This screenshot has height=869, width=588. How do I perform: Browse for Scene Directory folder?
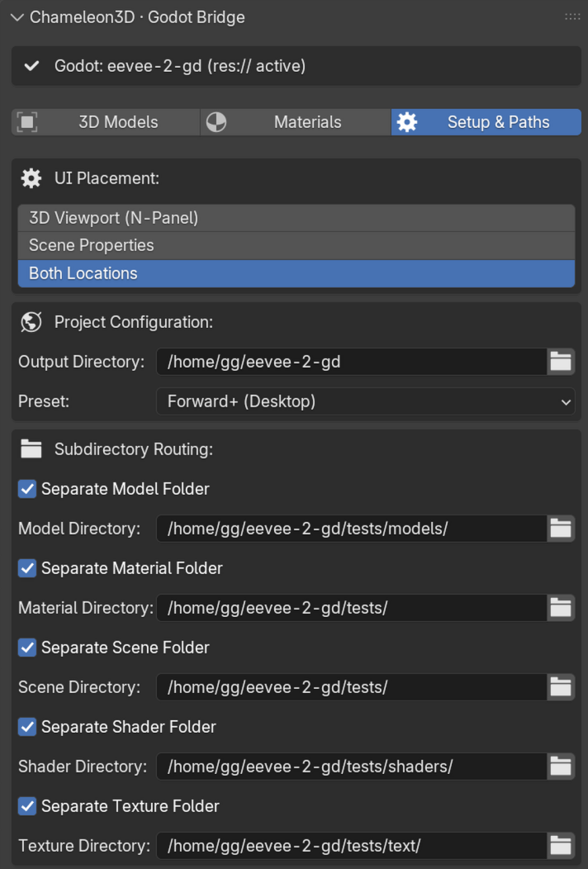(x=561, y=687)
